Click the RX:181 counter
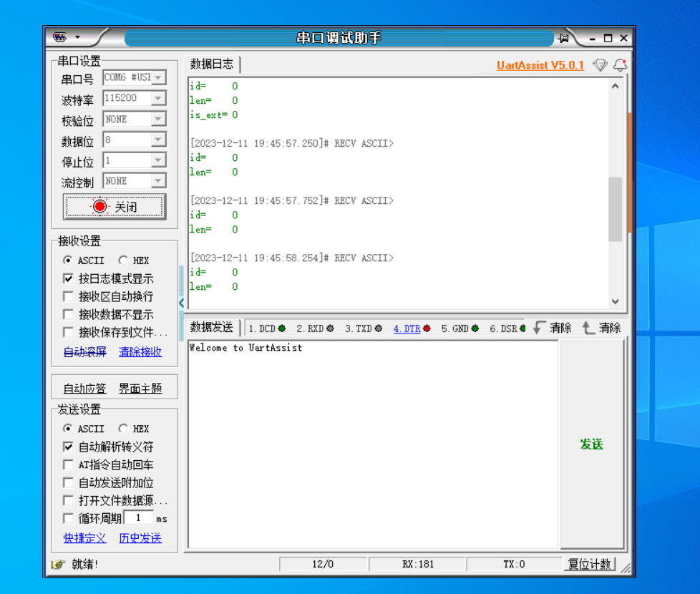 tap(418, 565)
